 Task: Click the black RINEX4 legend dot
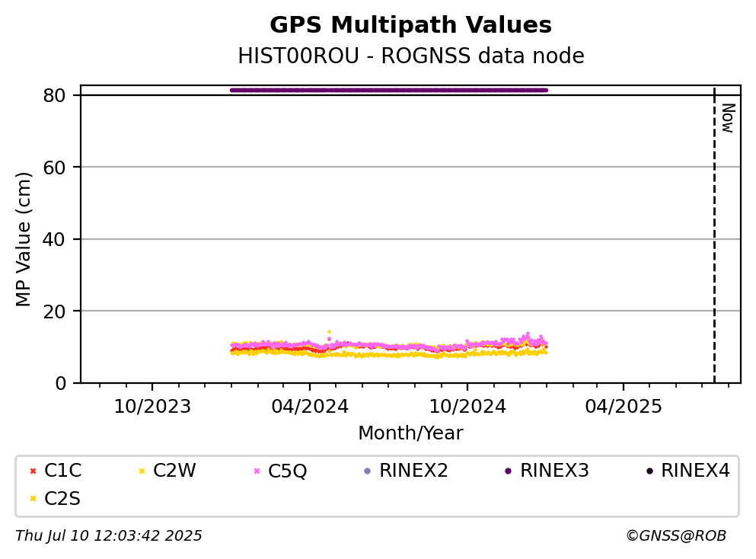[x=649, y=471]
